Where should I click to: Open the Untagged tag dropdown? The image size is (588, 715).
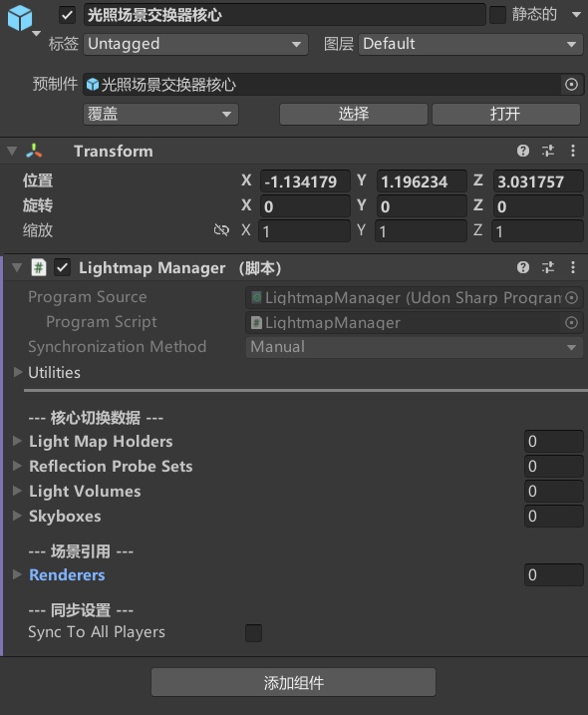[x=195, y=44]
